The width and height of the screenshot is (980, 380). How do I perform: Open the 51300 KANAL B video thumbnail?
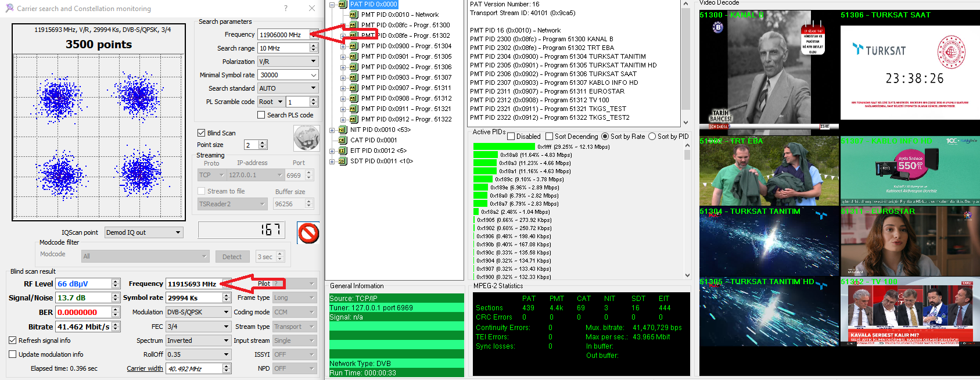769,73
